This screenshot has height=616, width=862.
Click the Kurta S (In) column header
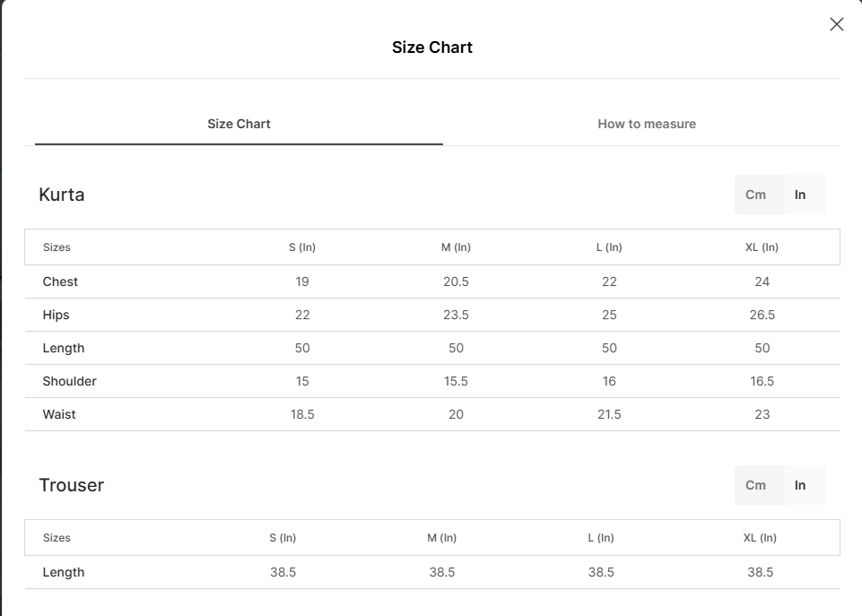pos(302,247)
